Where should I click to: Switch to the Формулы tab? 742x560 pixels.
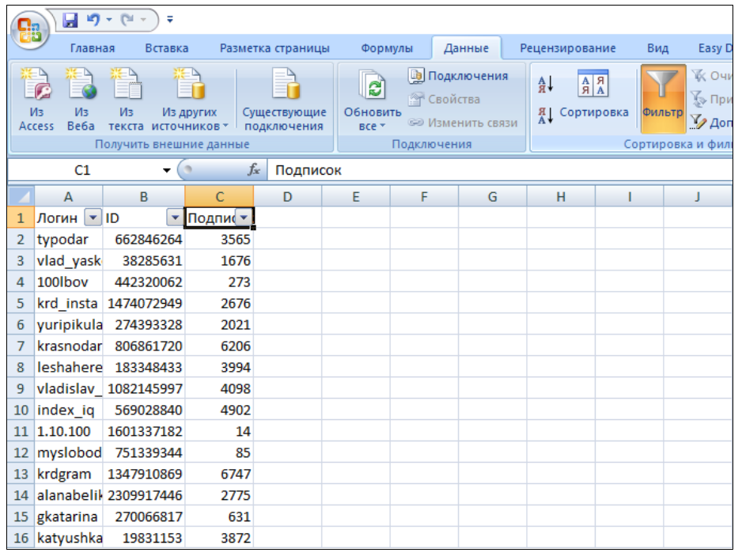coord(387,48)
